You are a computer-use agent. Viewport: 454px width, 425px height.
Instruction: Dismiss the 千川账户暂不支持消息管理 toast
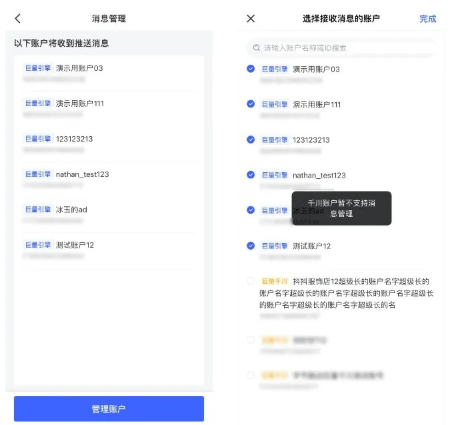coord(342,208)
